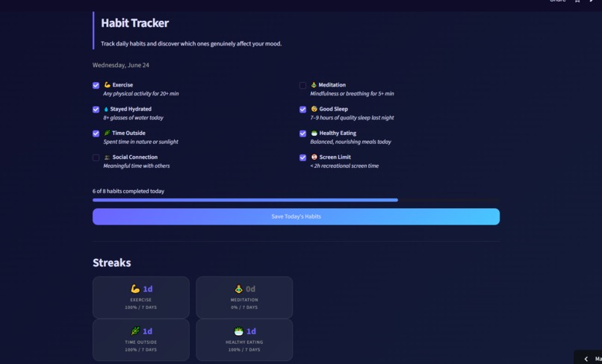602x364 pixels.
Task: Click the flexed-arm icon in Exercise streak card
Action: pyautogui.click(x=135, y=289)
